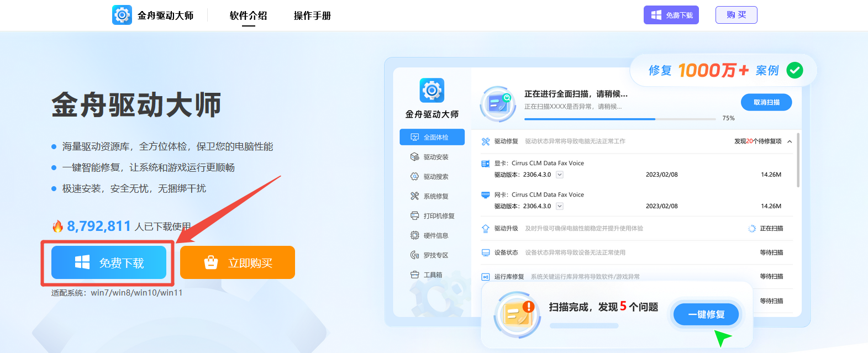Click the 网卡 network card icon
The width and height of the screenshot is (868, 353).
486,194
